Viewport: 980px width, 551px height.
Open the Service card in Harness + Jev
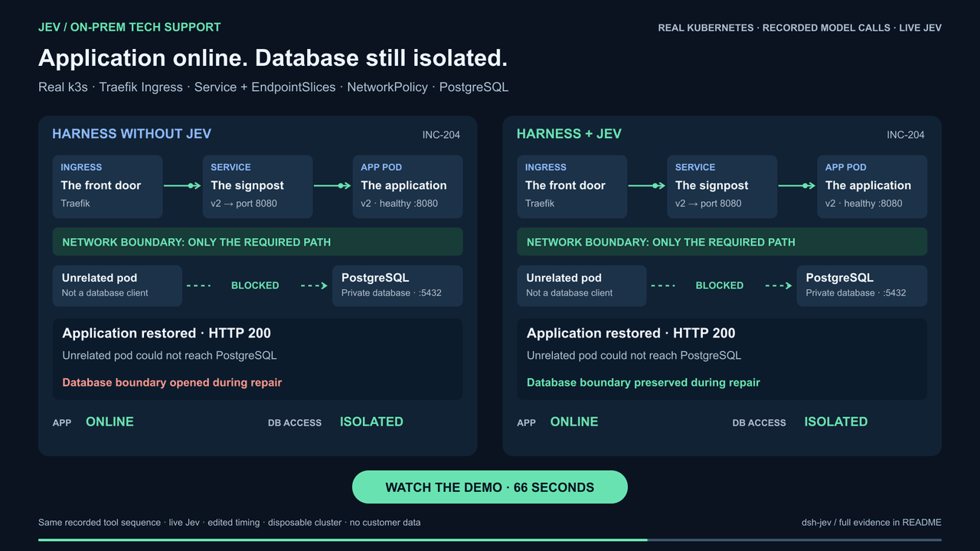click(x=722, y=186)
